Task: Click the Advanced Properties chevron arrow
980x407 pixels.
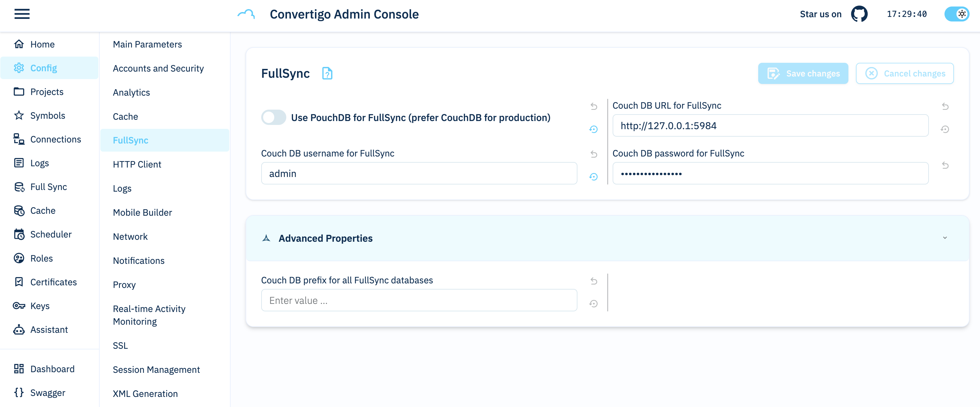Action: (944, 238)
